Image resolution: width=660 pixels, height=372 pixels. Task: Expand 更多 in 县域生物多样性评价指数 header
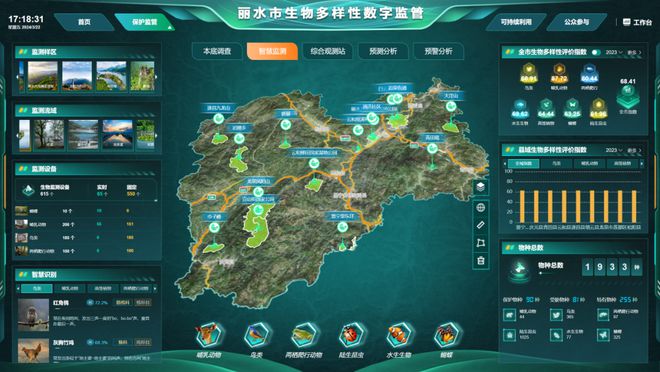tap(634, 150)
